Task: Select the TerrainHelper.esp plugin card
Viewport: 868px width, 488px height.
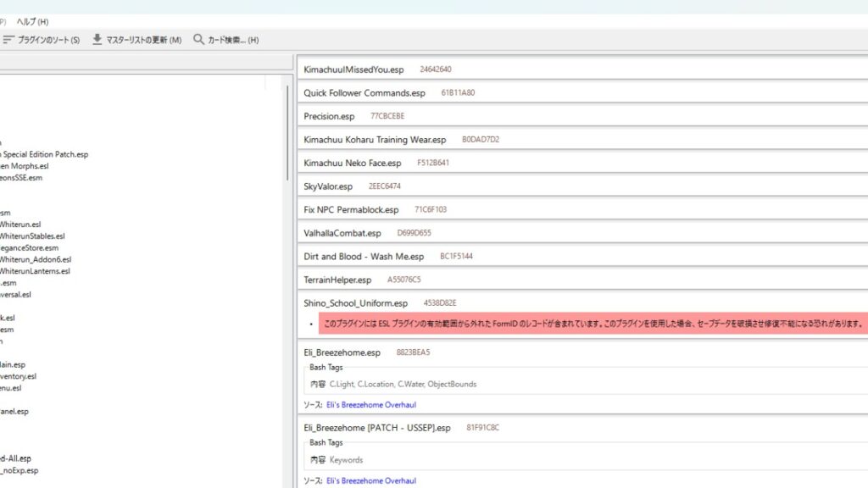Action: click(337, 280)
